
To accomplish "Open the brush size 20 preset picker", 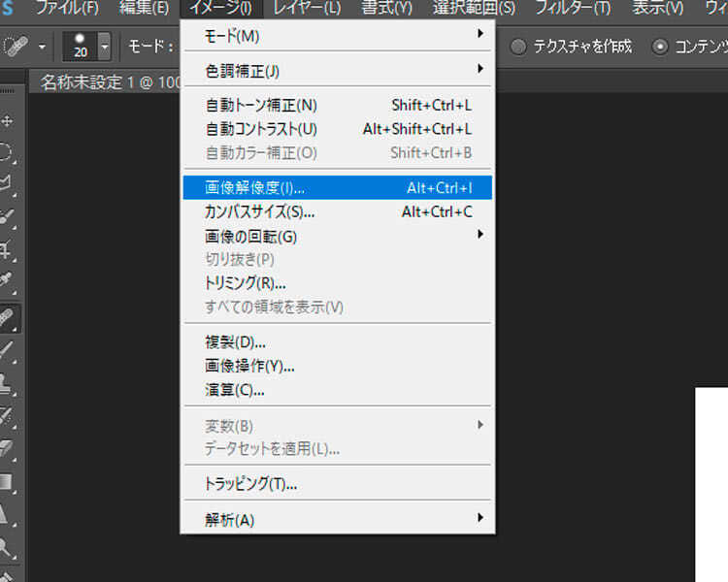I will point(104,46).
